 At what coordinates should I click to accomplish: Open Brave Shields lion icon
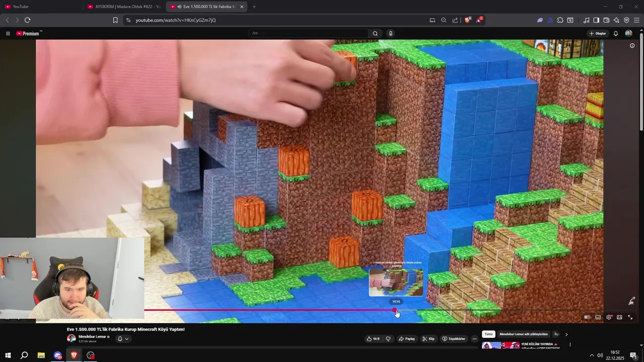click(x=467, y=20)
